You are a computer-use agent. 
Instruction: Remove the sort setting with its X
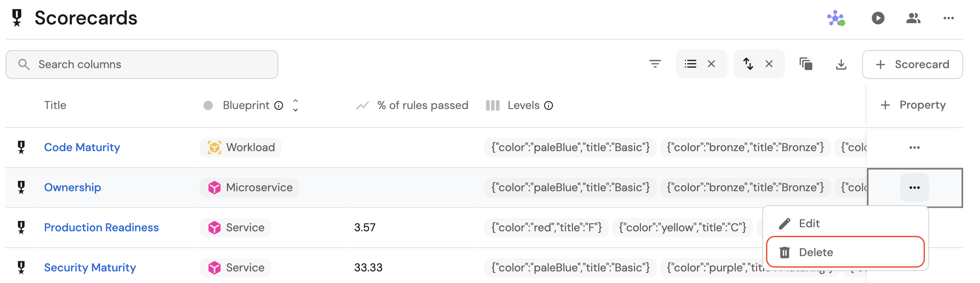[769, 64]
